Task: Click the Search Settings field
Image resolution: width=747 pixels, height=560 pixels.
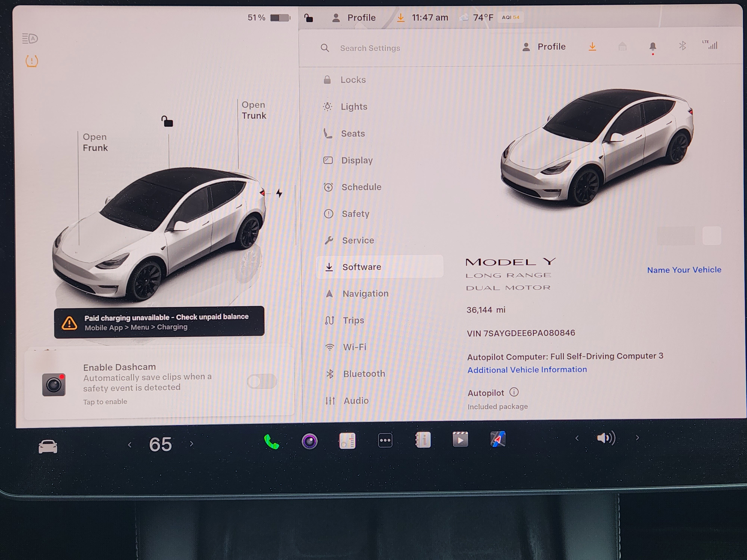Action: [370, 48]
